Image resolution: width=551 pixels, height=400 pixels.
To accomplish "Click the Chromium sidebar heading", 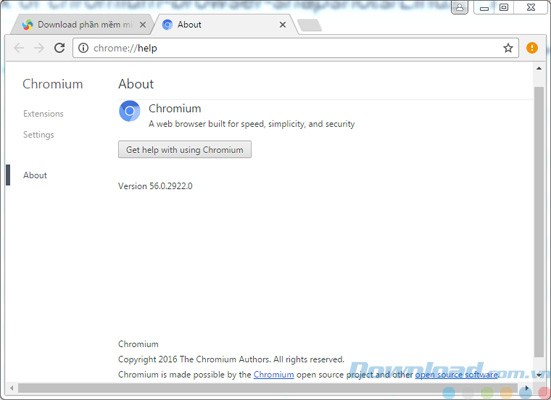I will 53,84.
